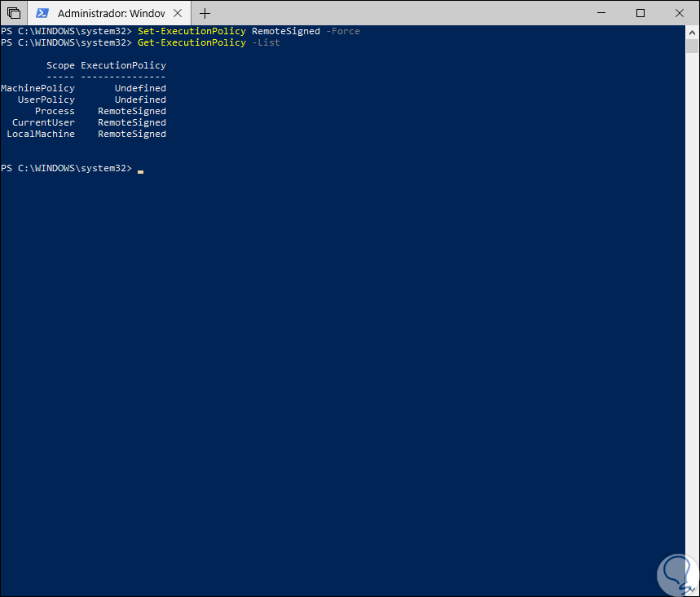Screen dimensions: 700x597
Task: Select the RemoteSigned value for CurrentUser
Action: click(x=131, y=122)
